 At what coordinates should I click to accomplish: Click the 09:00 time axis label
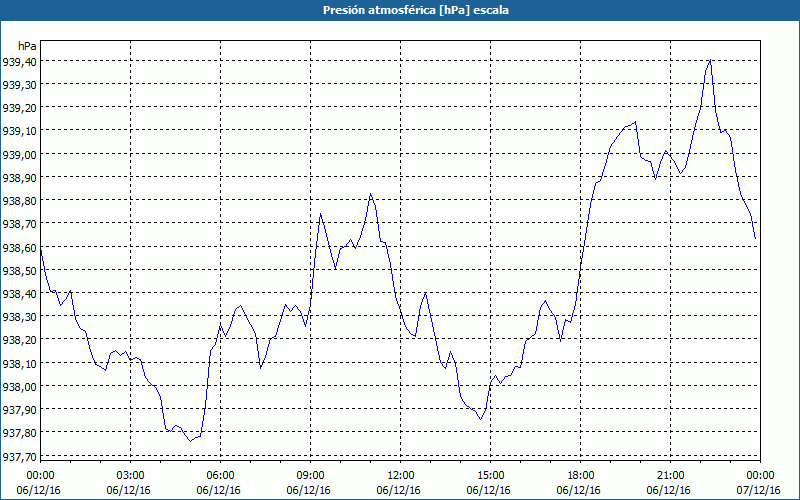click(x=310, y=475)
